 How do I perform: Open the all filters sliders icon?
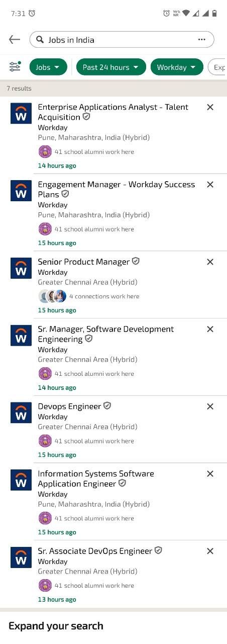15,67
